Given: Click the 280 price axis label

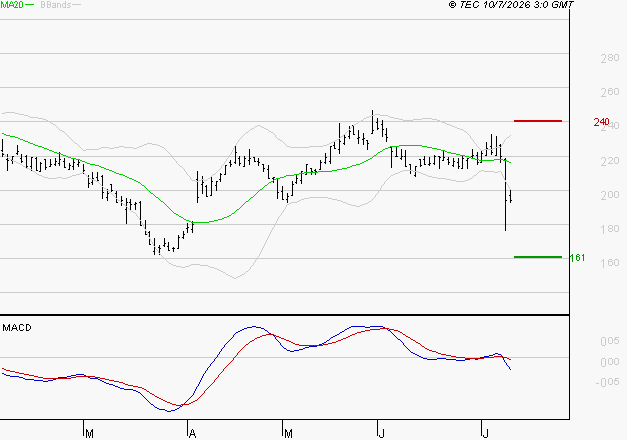Looking at the screenshot, I should [610, 58].
